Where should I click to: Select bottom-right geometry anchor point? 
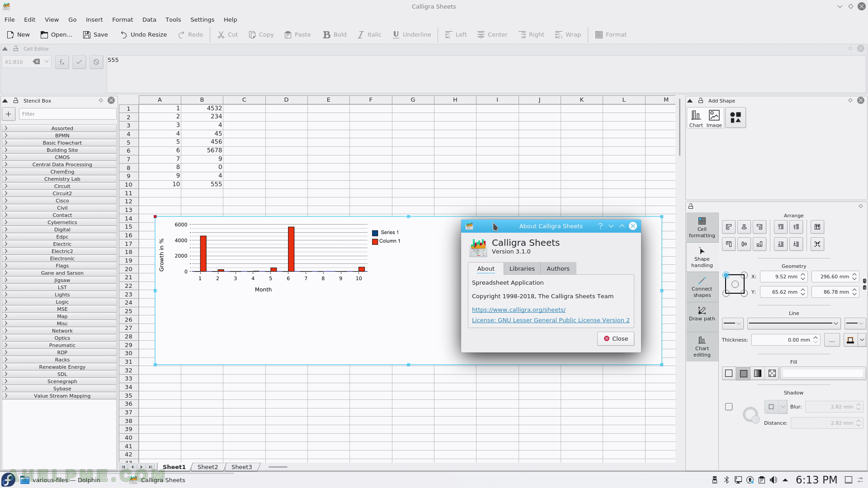click(x=744, y=293)
